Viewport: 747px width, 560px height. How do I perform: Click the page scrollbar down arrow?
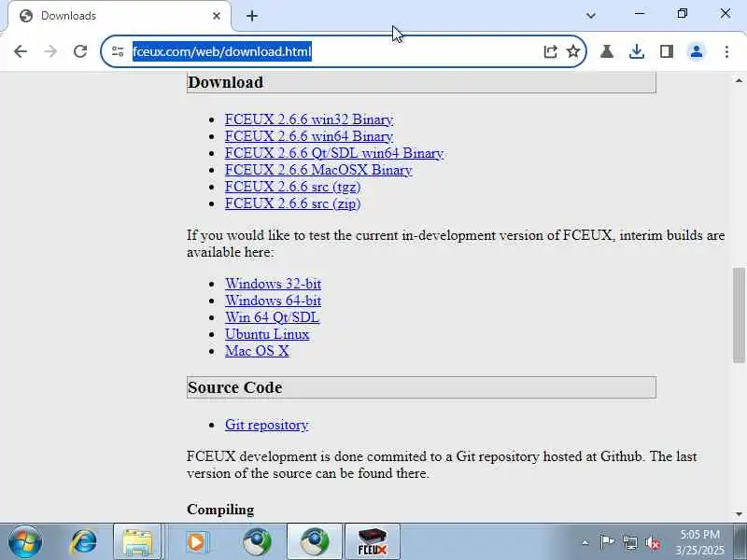point(739,514)
